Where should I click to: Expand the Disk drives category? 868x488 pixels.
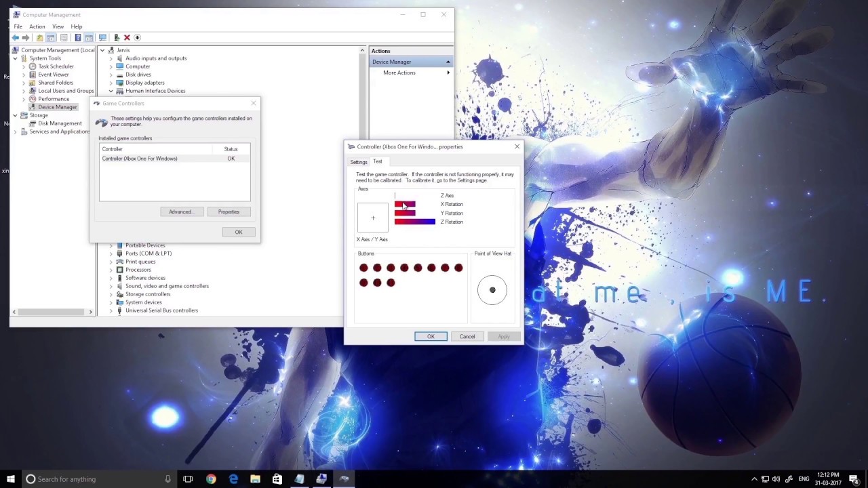111,75
